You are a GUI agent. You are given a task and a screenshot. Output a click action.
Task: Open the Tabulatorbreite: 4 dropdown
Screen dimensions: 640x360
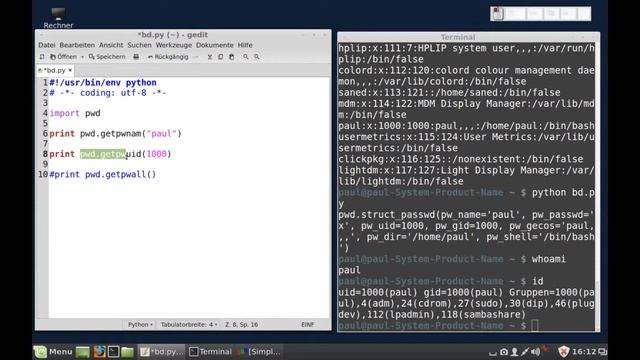[x=189, y=324]
